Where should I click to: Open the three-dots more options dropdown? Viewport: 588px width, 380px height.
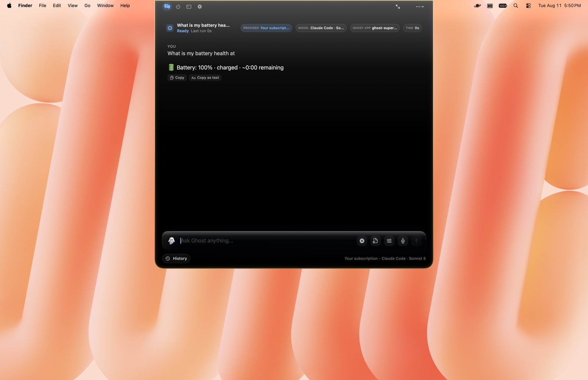click(x=420, y=7)
